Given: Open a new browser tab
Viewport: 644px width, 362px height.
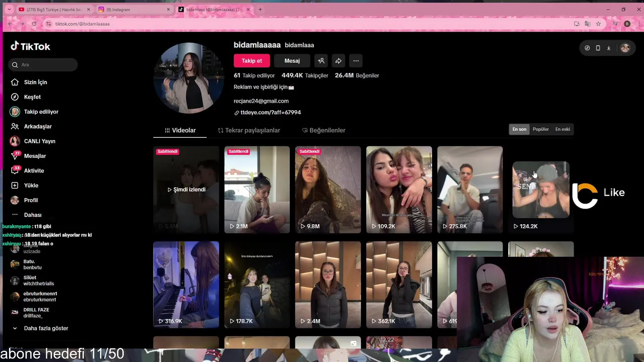Looking at the screenshot, I should tap(260, 10).
